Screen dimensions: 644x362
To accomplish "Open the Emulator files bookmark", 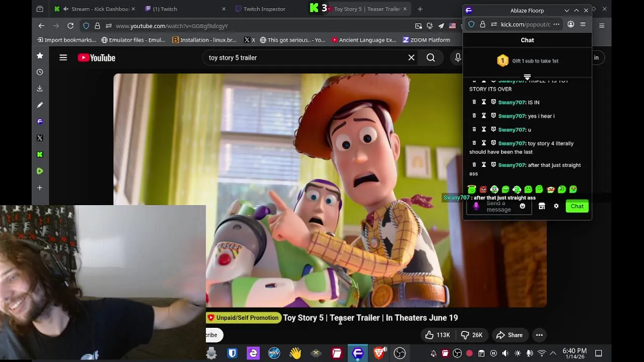I will tap(133, 40).
